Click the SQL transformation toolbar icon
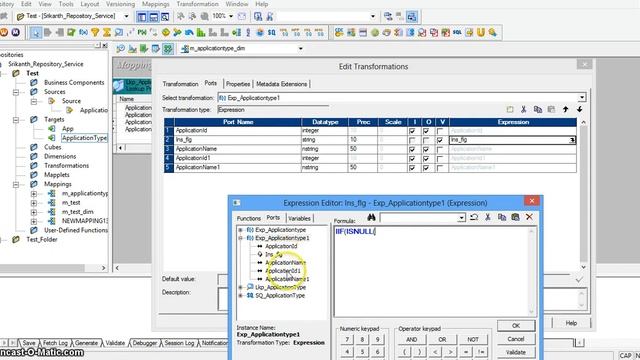640x360 pixels. click(457, 32)
